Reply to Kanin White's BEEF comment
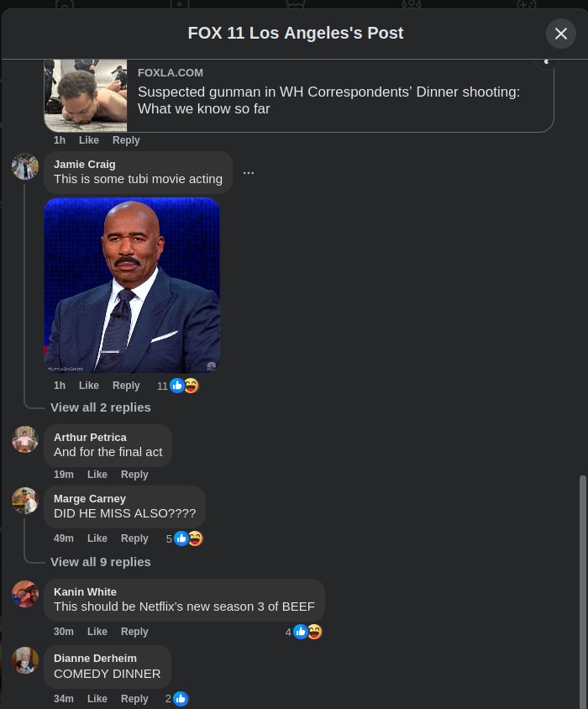This screenshot has width=588, height=709. (134, 631)
